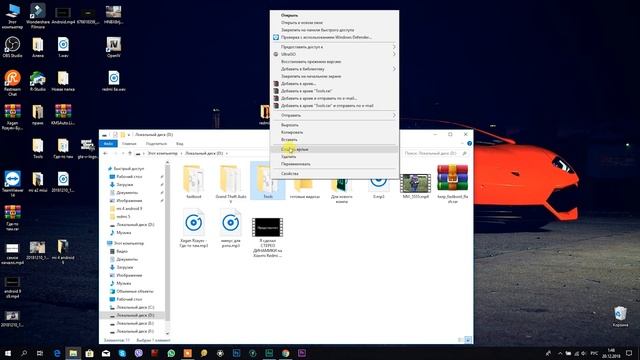Launch Wondershare Filmora desktop shortcut
This screenshot has width=640, height=360.
pos(38,16)
